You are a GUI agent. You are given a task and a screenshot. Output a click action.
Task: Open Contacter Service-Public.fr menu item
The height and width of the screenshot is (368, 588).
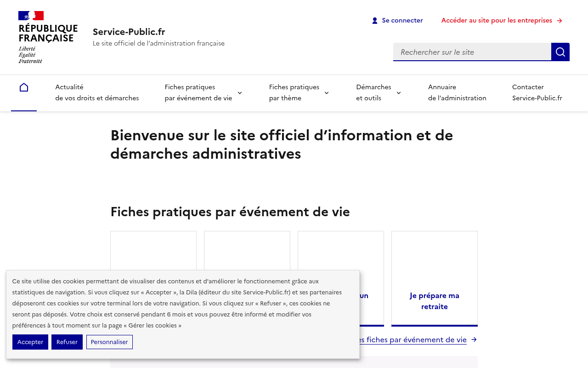click(x=537, y=92)
